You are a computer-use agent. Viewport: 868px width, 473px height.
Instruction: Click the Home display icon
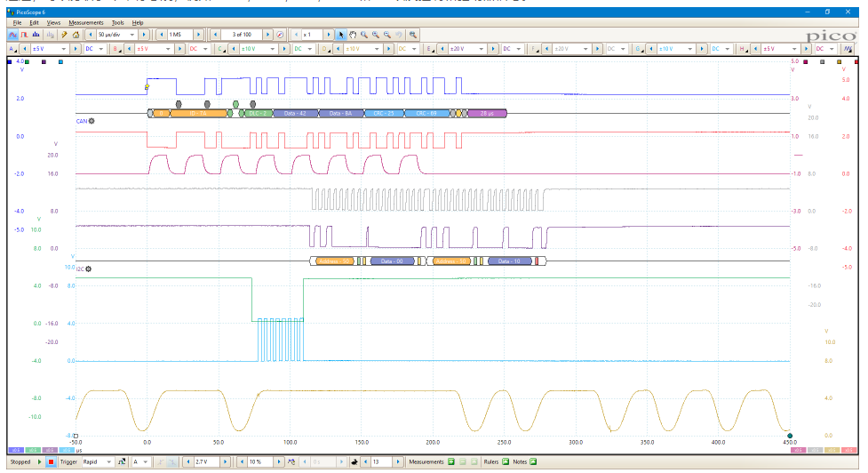click(76, 35)
